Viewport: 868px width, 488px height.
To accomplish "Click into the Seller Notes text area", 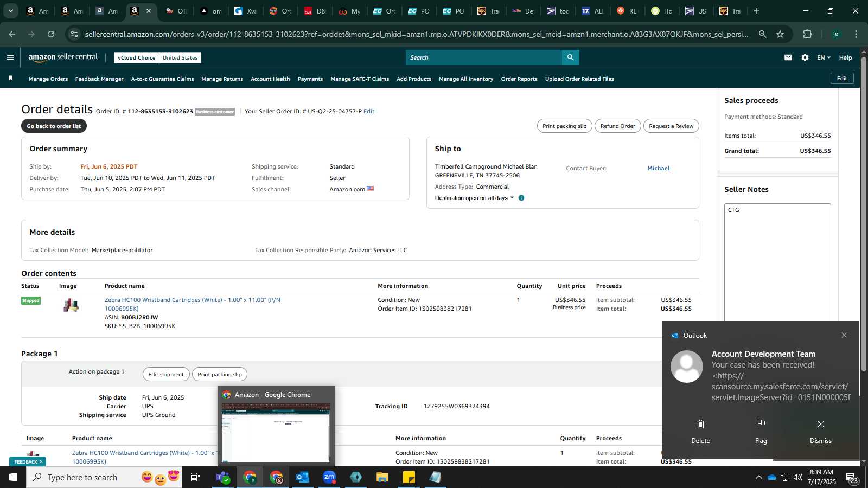I will pyautogui.click(x=777, y=262).
